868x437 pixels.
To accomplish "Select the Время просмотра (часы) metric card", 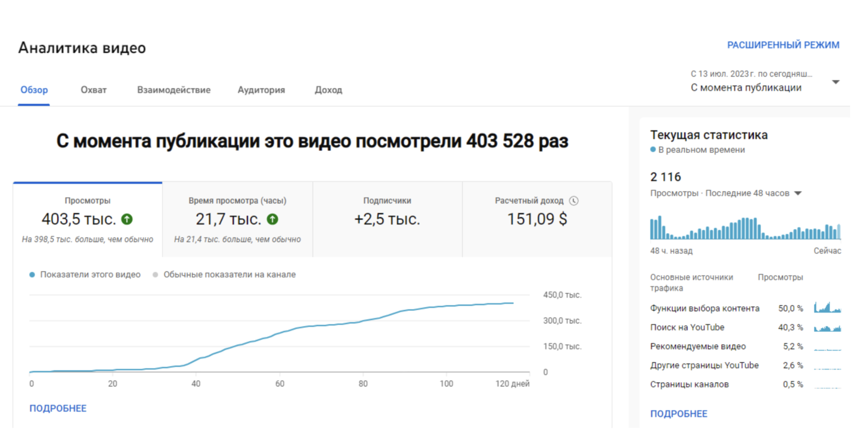I will (238, 219).
